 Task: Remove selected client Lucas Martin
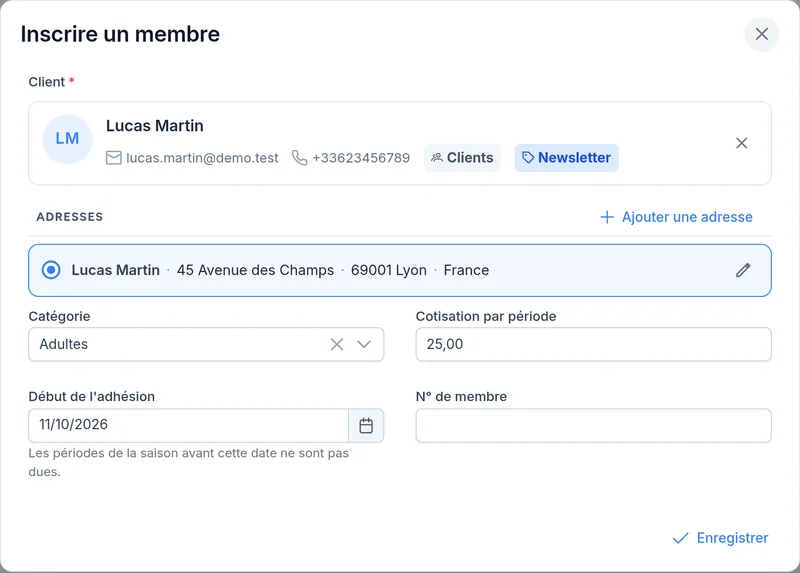(x=741, y=143)
